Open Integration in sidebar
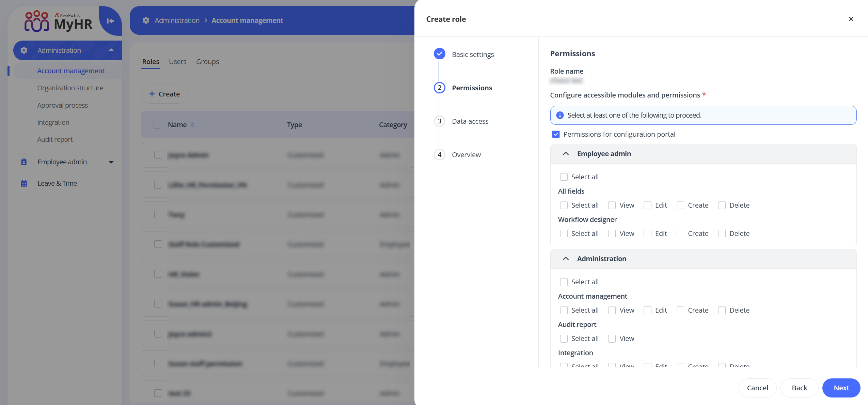This screenshot has height=405, width=868. [53, 122]
